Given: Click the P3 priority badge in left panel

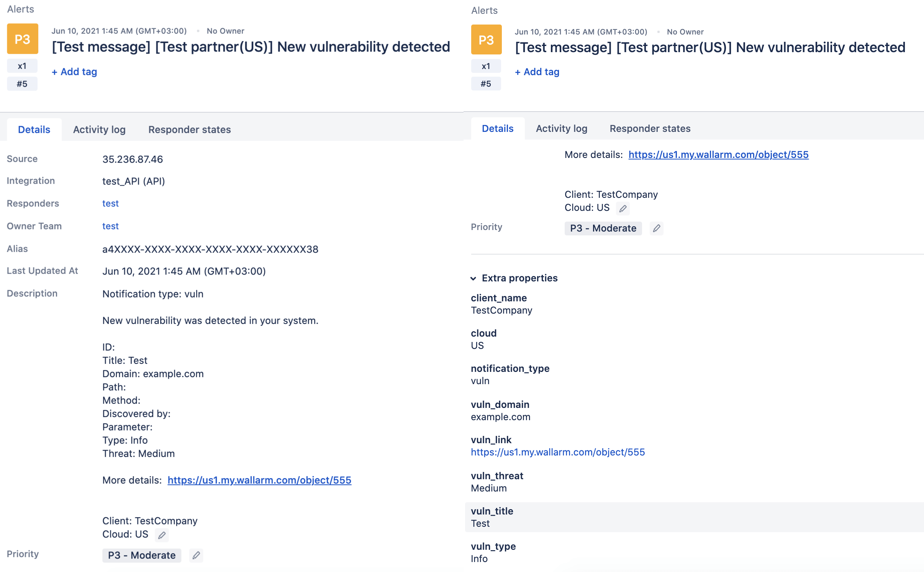Looking at the screenshot, I should [22, 39].
